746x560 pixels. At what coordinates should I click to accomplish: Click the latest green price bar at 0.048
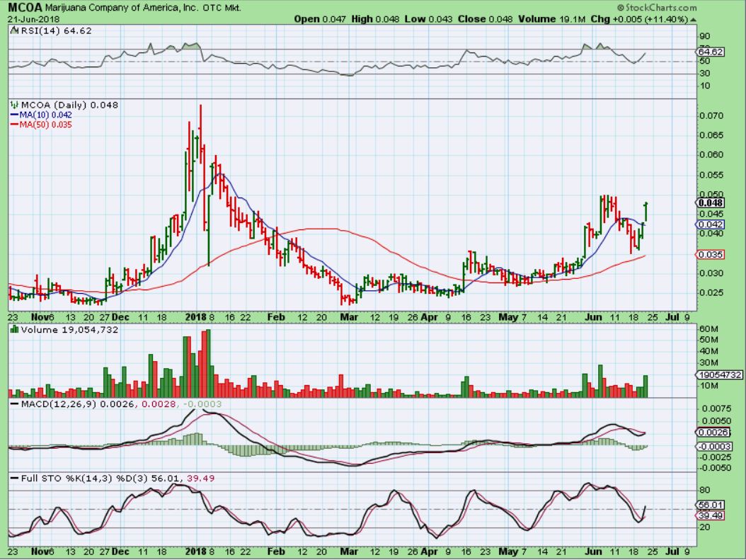click(x=645, y=211)
